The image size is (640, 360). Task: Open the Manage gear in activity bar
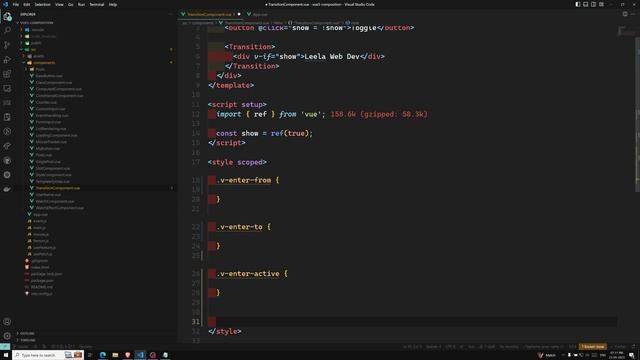click(7, 336)
